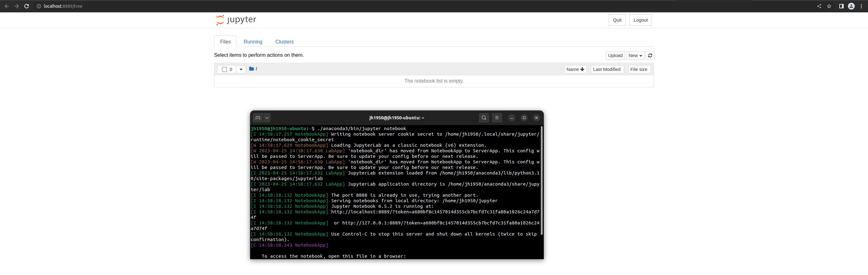Tick the select-all items checkbox
868x275 pixels.
(224, 69)
